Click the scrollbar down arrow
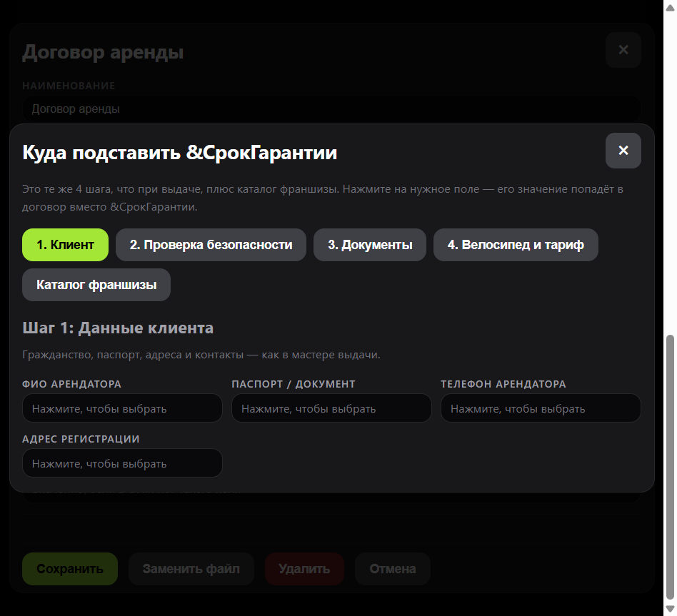 (x=670, y=609)
